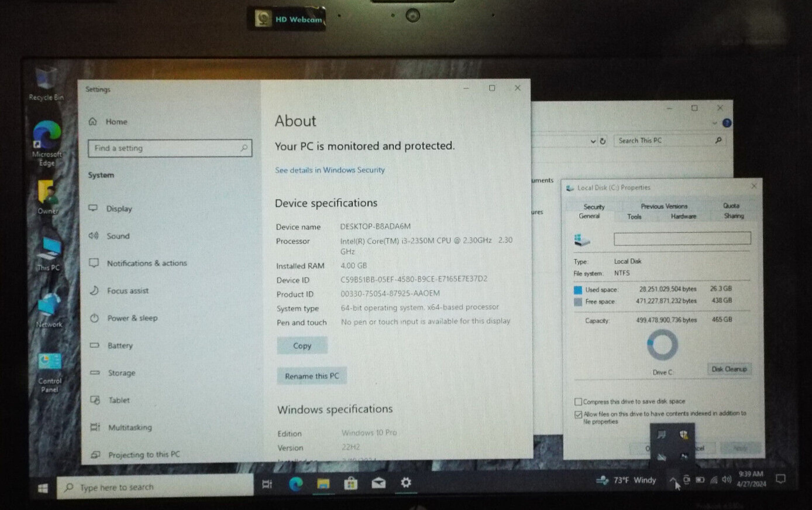Open the Owner folder on the desktop
This screenshot has height=510, width=812.
pos(47,198)
